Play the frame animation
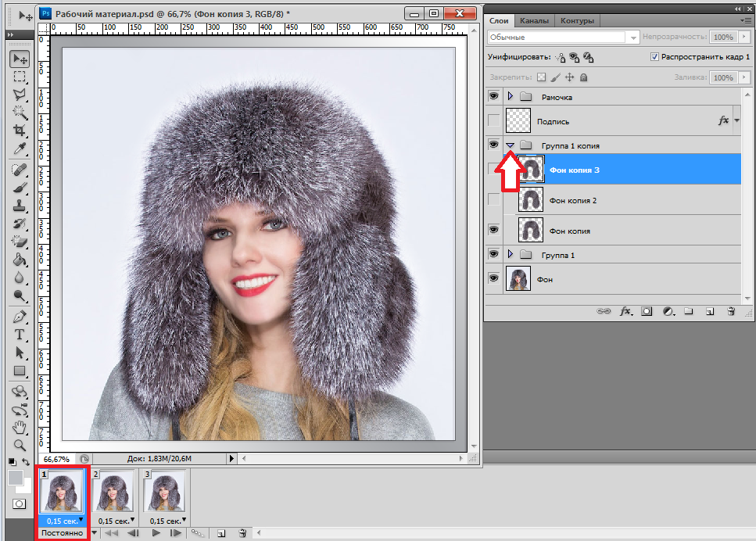 click(156, 532)
